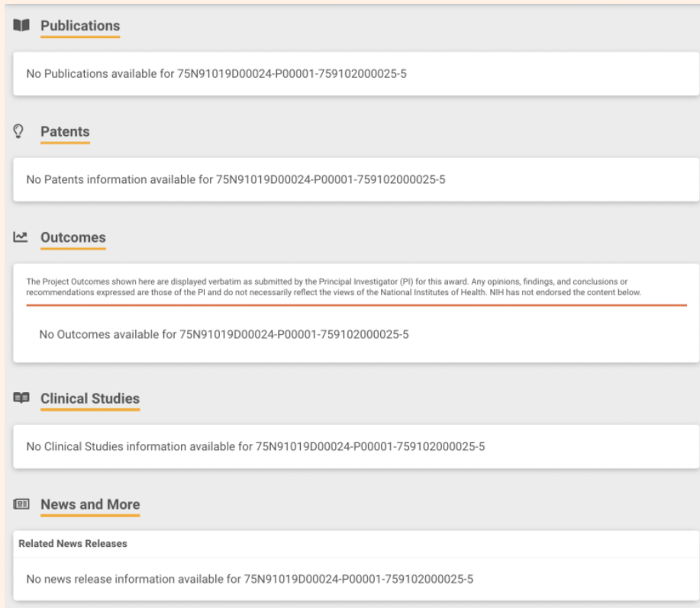Click the Patents lightbulb icon
Viewport: 700px width, 608px height.
point(19,131)
